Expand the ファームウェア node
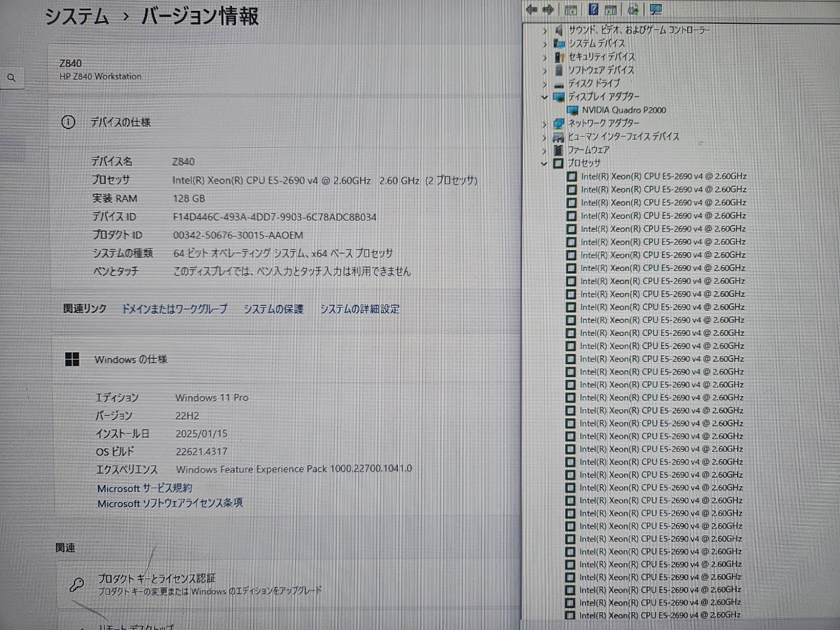The width and height of the screenshot is (840, 630). pyautogui.click(x=544, y=151)
